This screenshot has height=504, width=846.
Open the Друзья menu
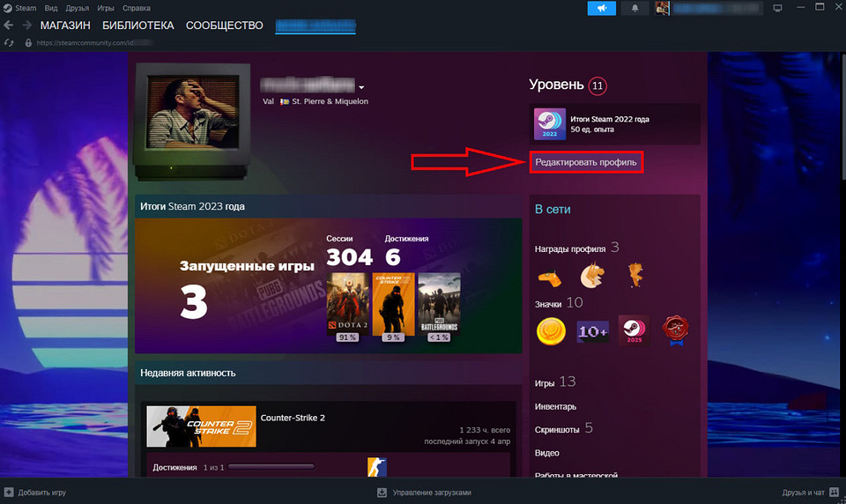pyautogui.click(x=78, y=8)
